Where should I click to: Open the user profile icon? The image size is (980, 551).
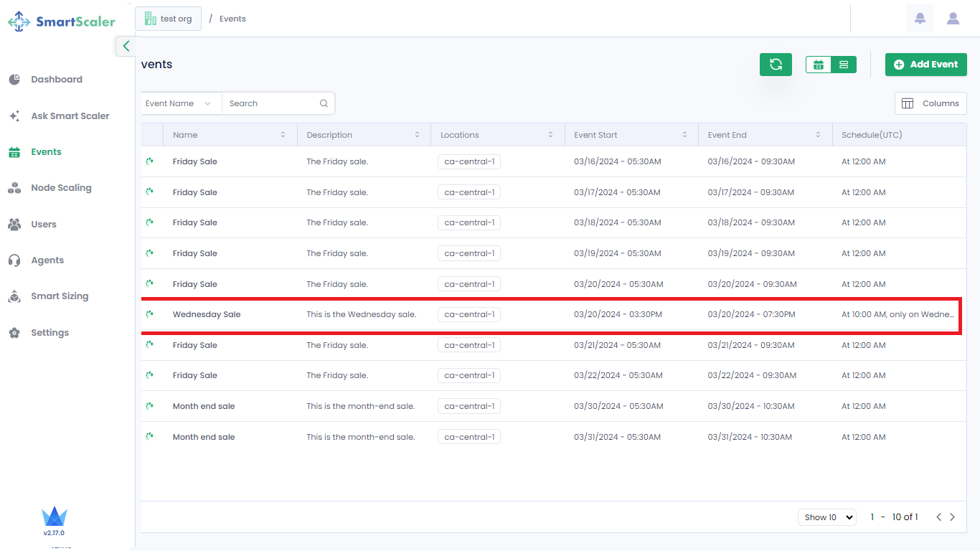coord(953,19)
